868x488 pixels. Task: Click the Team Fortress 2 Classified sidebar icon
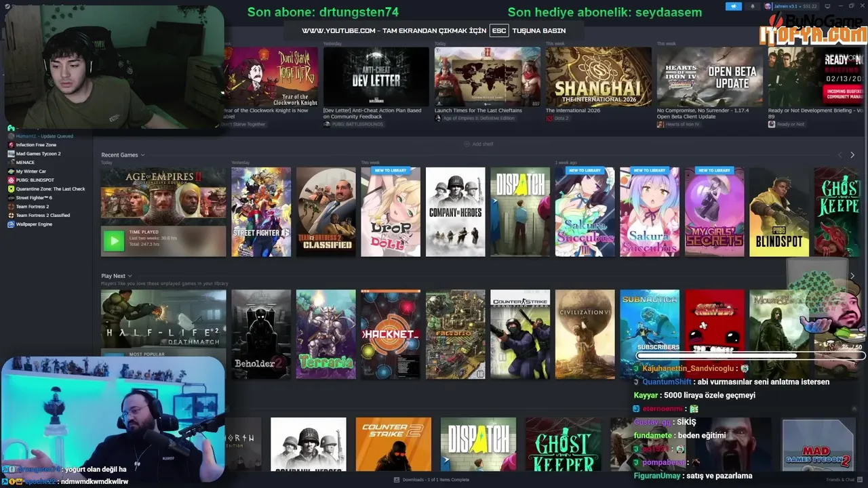tap(11, 216)
